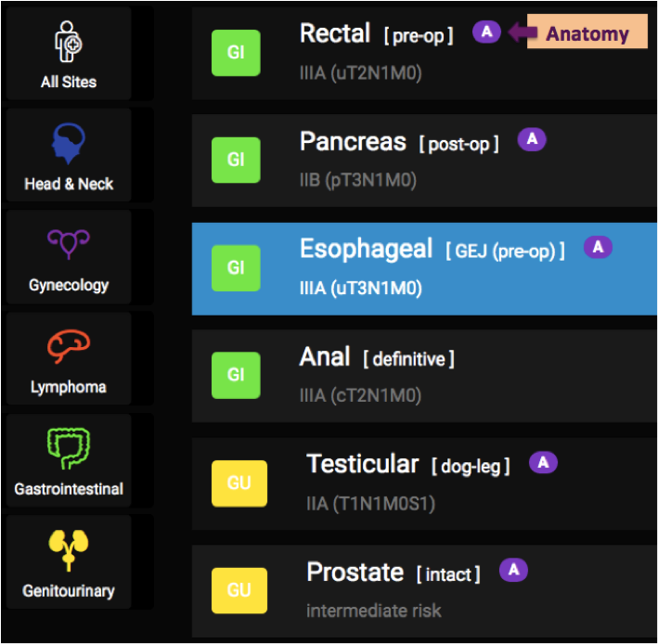Viewport: 658px width, 644px height.
Task: Filter by the Lymphoma site icon
Action: pyautogui.click(x=69, y=359)
